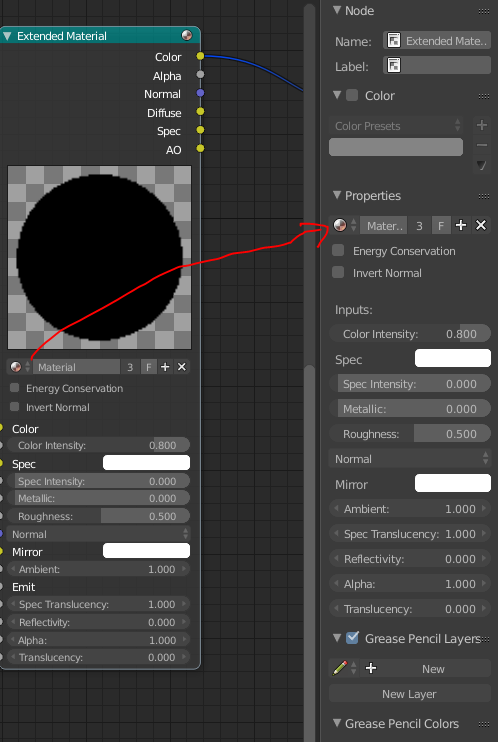
Task: Click Translucency field in node
Action: (98, 657)
